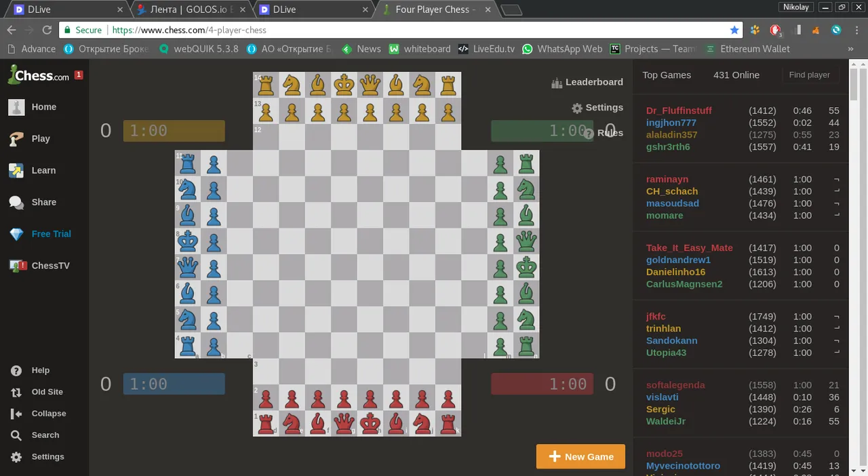Click the 431 Online label

point(736,75)
